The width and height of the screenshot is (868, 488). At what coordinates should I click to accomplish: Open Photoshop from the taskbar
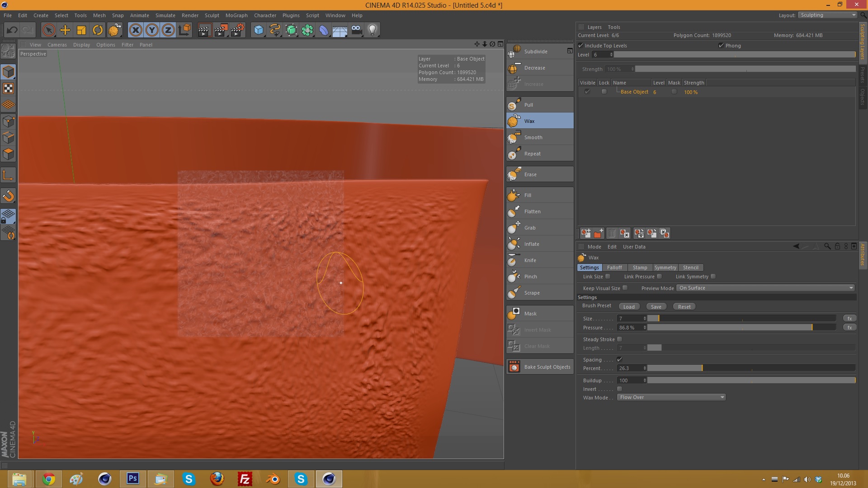pyautogui.click(x=132, y=479)
